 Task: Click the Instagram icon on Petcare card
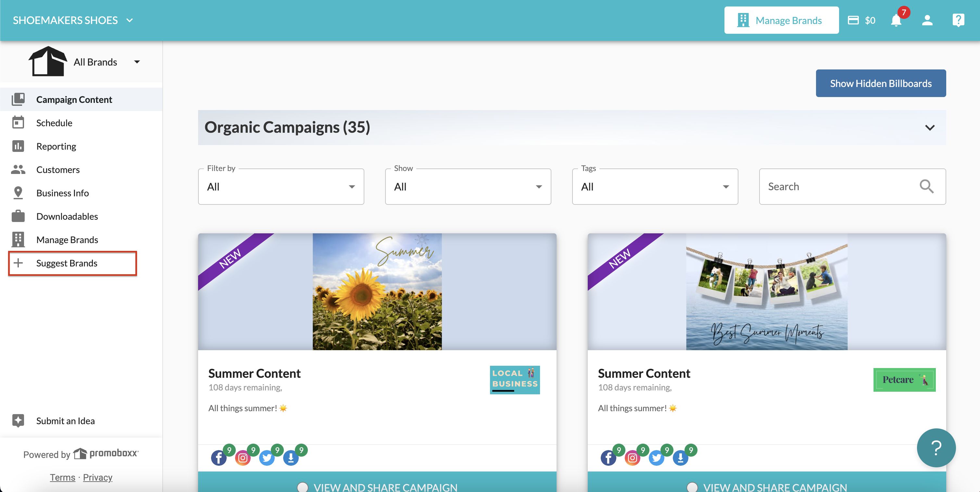pyautogui.click(x=632, y=458)
